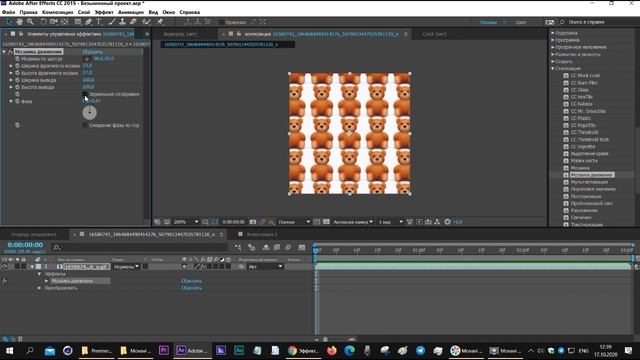This screenshot has height=360, width=640.
Task: Toggle the snapping checkbox in the toolbar
Action: 222,22
